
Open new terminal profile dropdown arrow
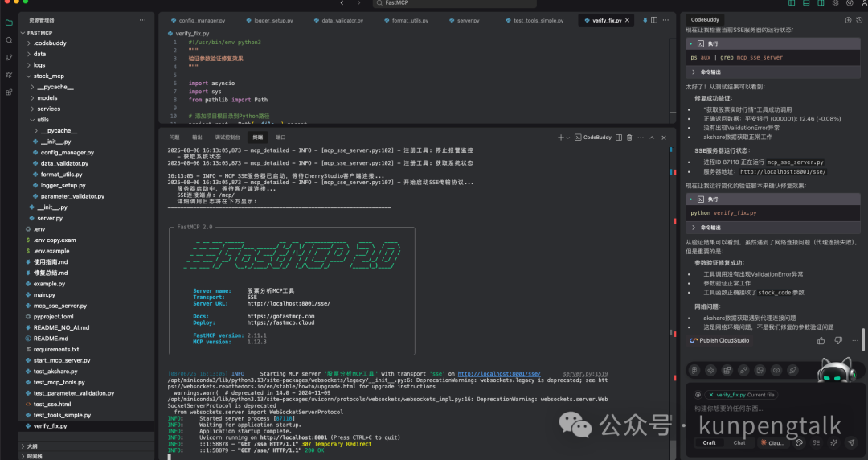(568, 138)
